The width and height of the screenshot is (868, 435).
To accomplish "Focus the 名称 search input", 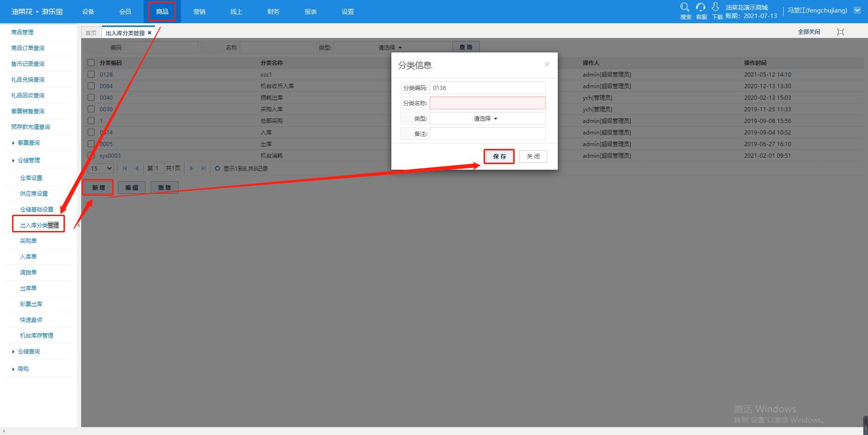I will [276, 47].
